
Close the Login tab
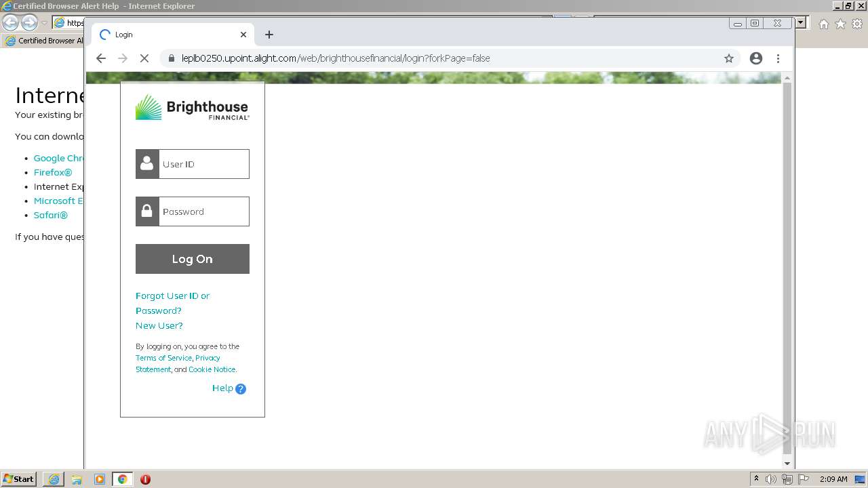pyautogui.click(x=243, y=35)
